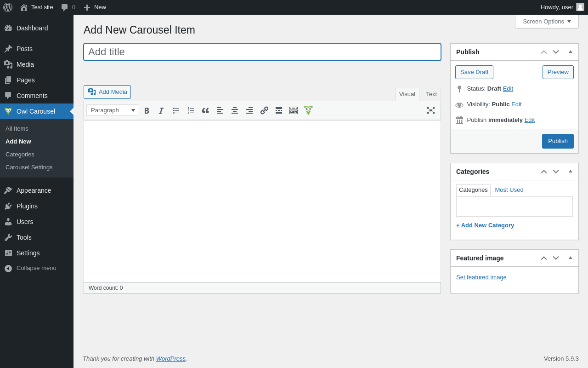
Task: Insert bulleted list
Action: [176, 110]
